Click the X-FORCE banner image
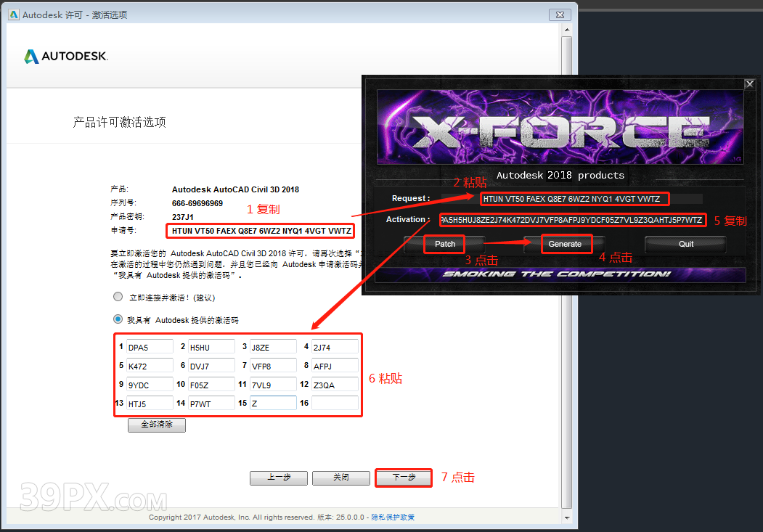This screenshot has width=763, height=532. point(560,127)
